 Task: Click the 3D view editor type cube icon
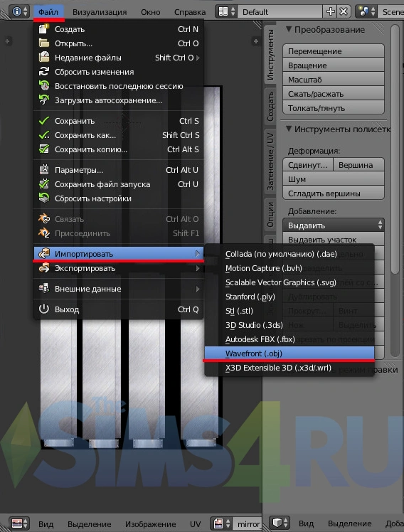point(280,523)
